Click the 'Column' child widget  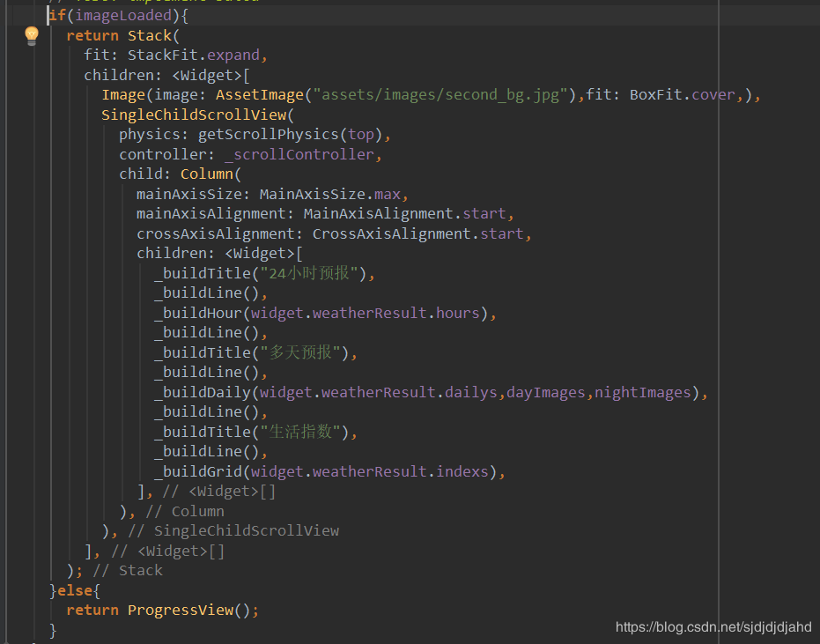point(207,174)
